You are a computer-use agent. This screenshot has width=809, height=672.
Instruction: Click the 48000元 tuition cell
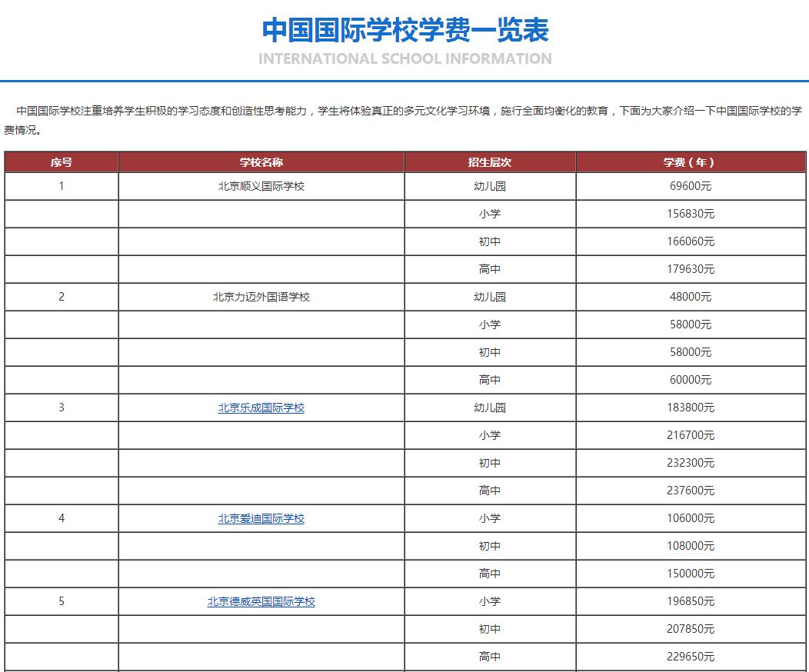tap(691, 297)
